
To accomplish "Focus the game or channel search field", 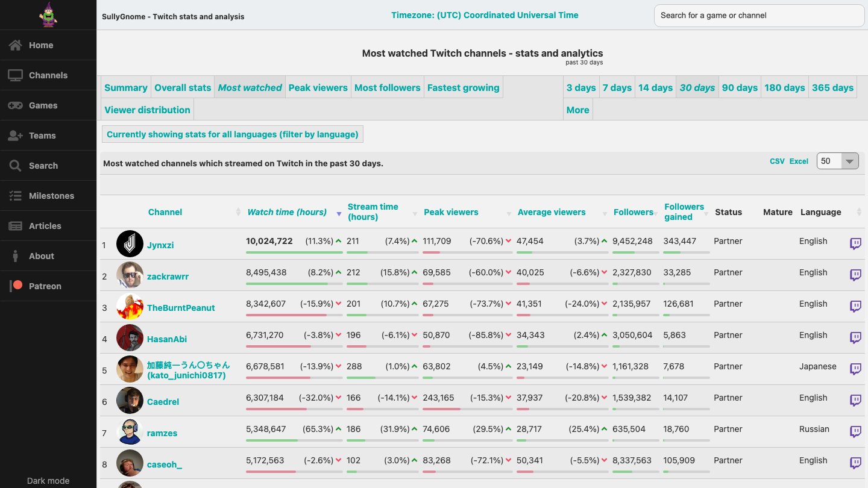I will 759,16.
